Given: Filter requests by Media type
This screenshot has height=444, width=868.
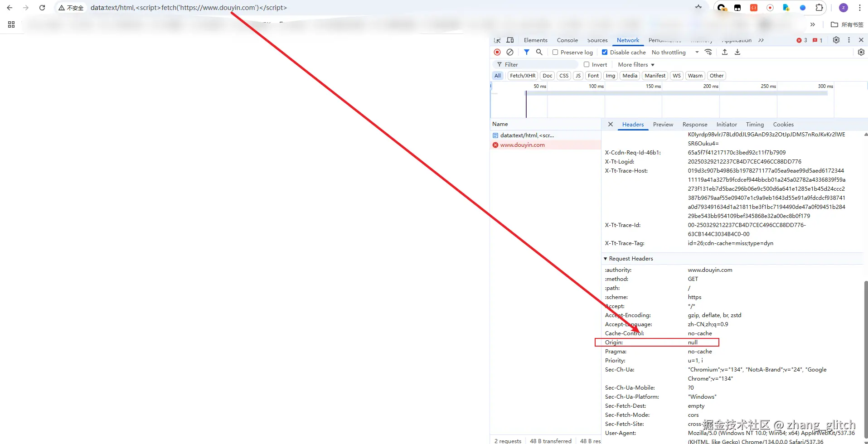Looking at the screenshot, I should point(630,76).
